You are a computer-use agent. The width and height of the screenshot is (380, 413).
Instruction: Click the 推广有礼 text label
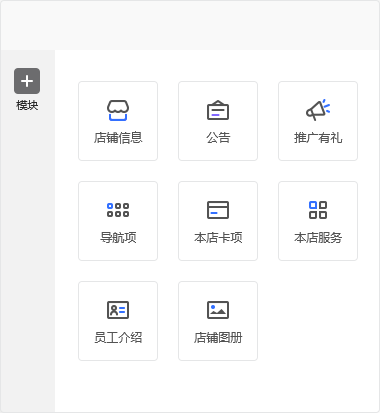tap(318, 138)
